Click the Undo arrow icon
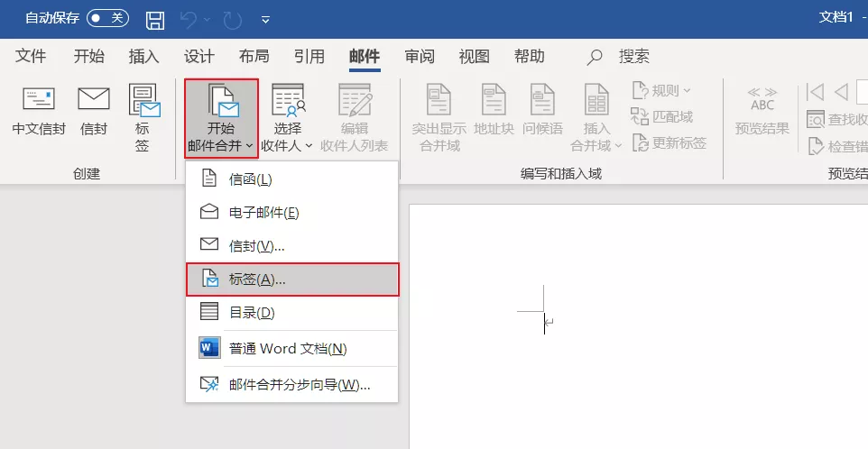Viewport: 868px width, 449px height. click(189, 20)
